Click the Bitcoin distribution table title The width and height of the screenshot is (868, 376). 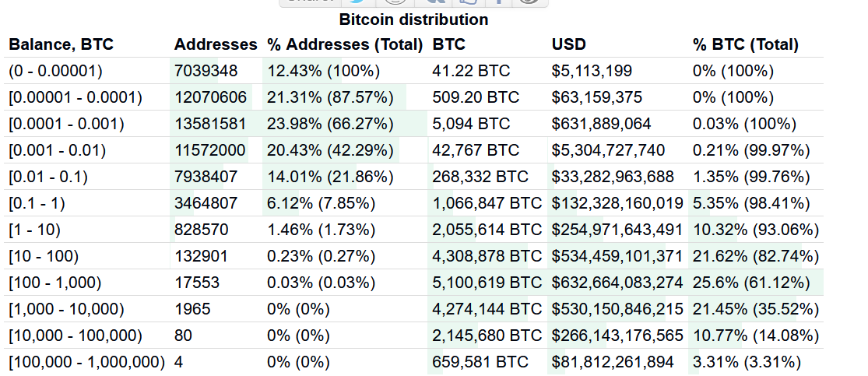point(413,19)
